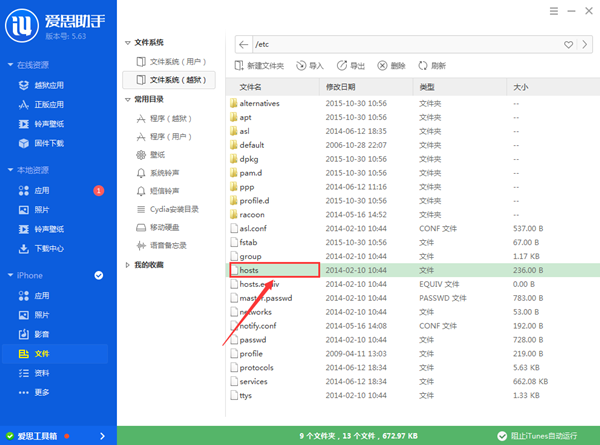Click the 新建文件夹 new folder button
Screen dimensions: 600x445
click(259, 66)
